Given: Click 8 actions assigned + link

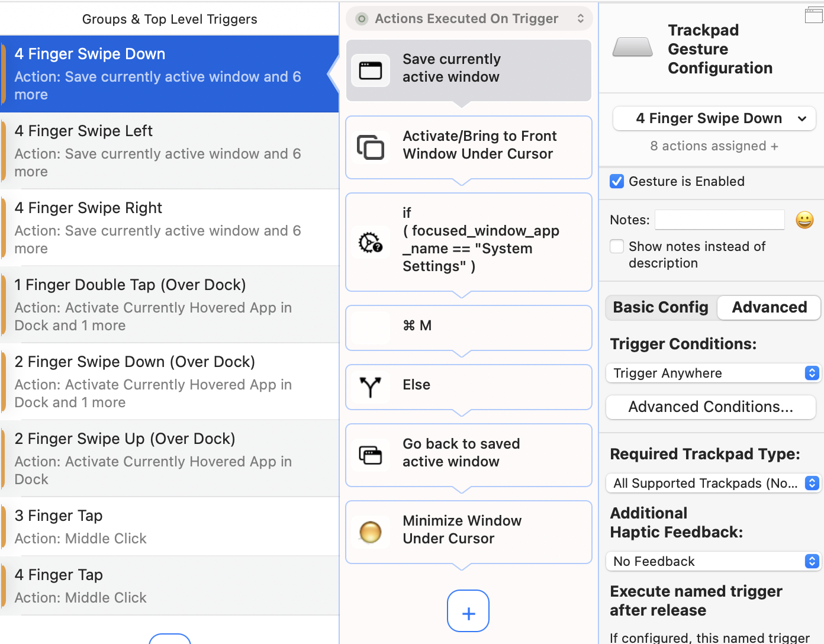Looking at the screenshot, I should (x=714, y=146).
